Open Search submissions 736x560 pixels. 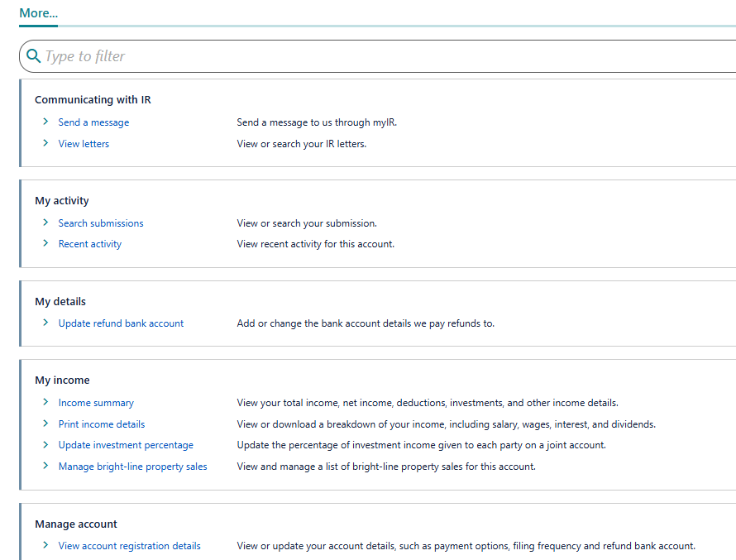coord(100,223)
